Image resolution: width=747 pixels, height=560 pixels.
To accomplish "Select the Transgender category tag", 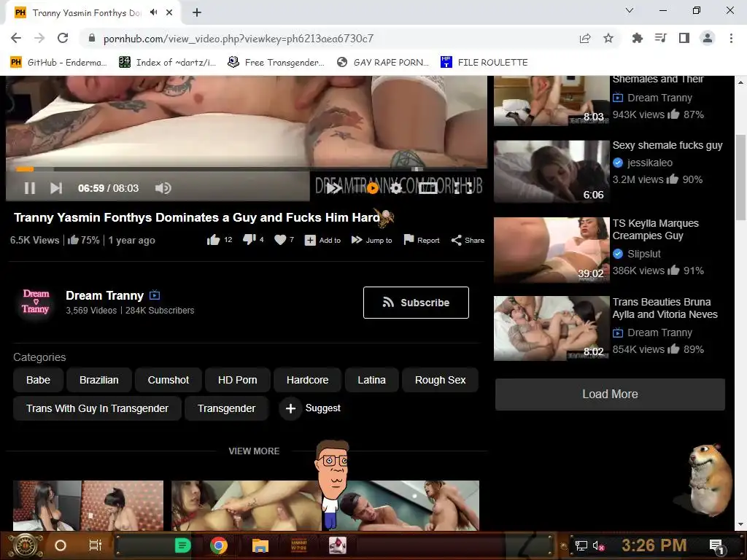I will 226,408.
